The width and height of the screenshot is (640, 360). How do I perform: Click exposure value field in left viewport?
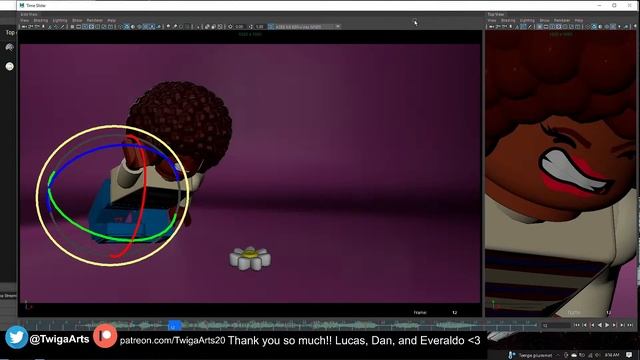coord(240,27)
